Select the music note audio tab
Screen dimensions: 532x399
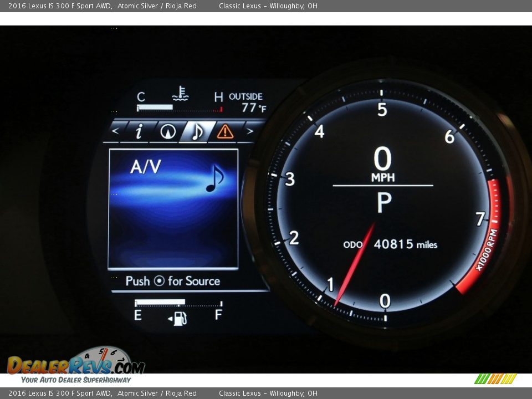197,131
